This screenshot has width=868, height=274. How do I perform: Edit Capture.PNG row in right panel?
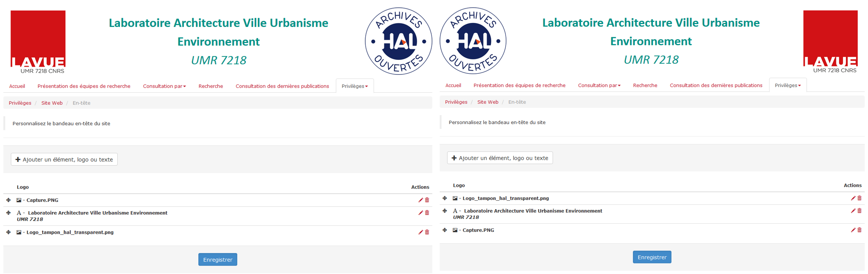click(853, 230)
